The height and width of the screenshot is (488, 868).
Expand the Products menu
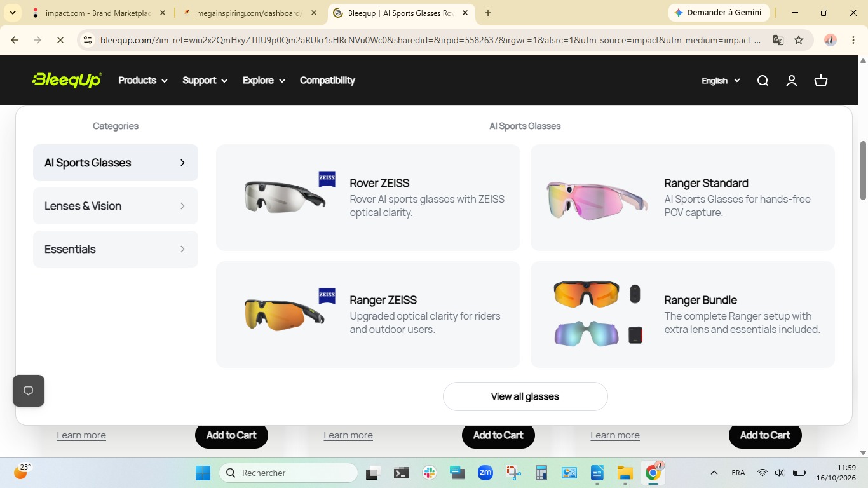click(x=143, y=80)
